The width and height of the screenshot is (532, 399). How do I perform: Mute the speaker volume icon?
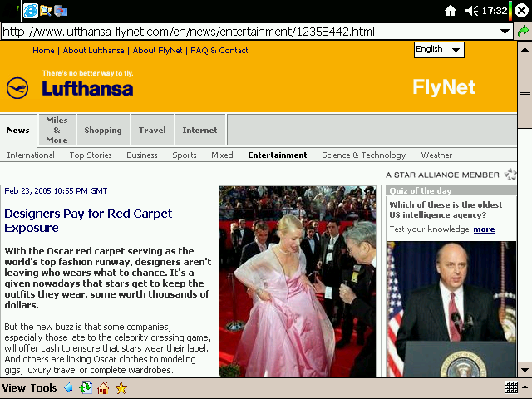471,11
